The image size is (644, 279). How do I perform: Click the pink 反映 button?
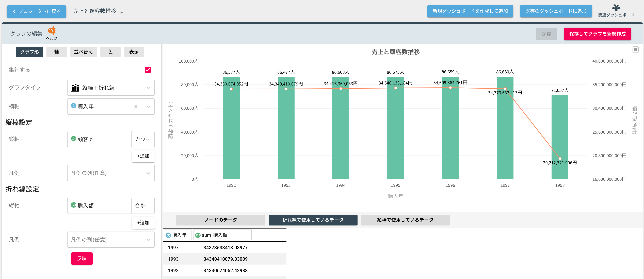82,258
